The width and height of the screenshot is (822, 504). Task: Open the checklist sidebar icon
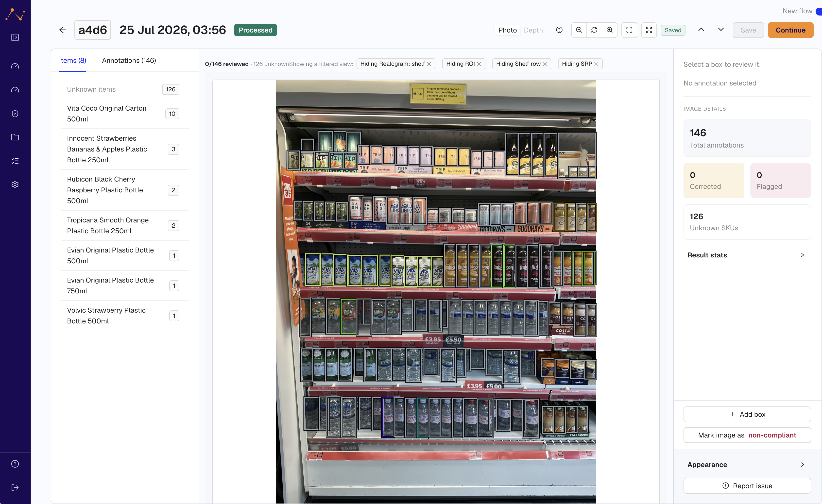click(15, 161)
